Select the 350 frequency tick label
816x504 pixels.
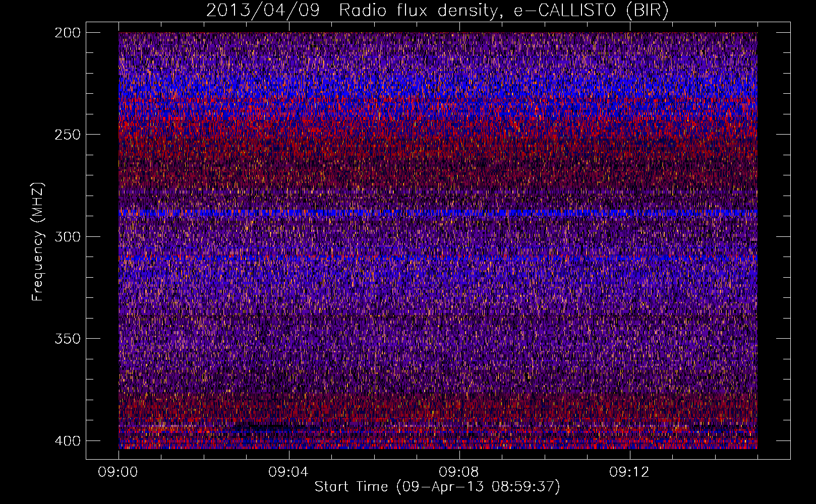(x=67, y=338)
